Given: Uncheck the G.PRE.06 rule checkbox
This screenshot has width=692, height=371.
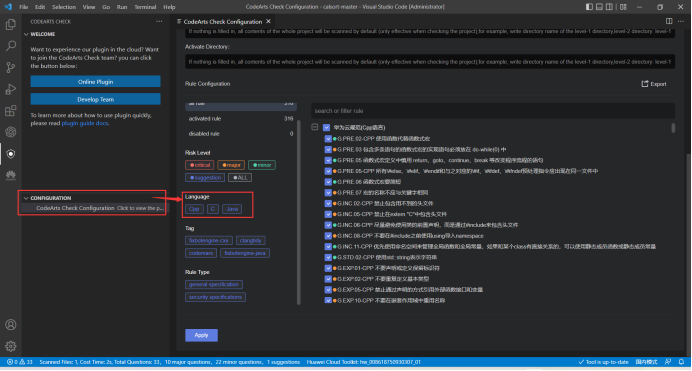Looking at the screenshot, I should tap(328, 181).
